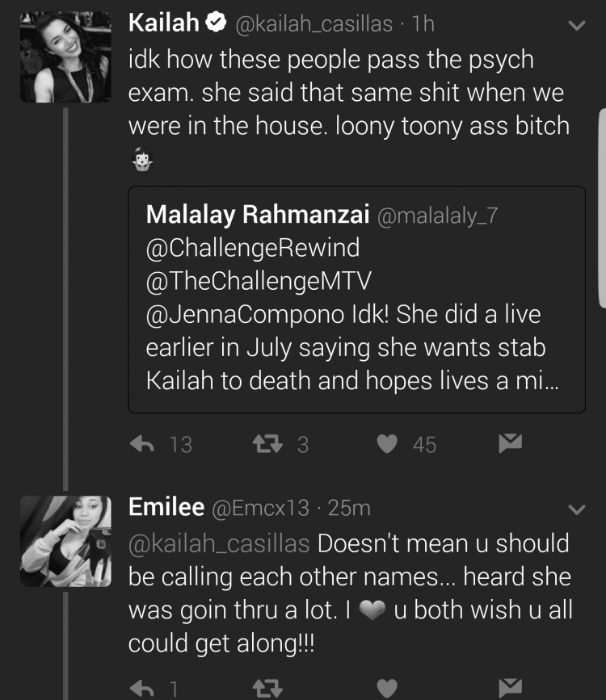
Task: Open @ChallengeRewind mention in quoted tweet
Action: (252, 248)
